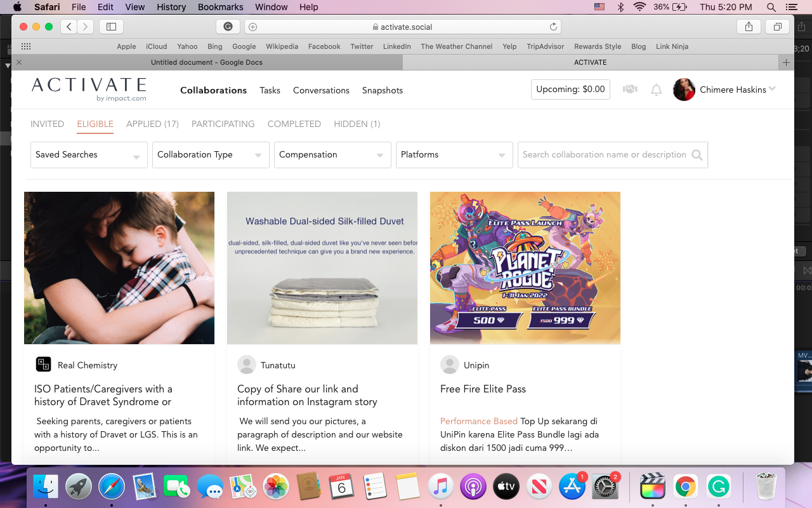
Task: Close the Google Docs tab
Action: click(x=19, y=62)
